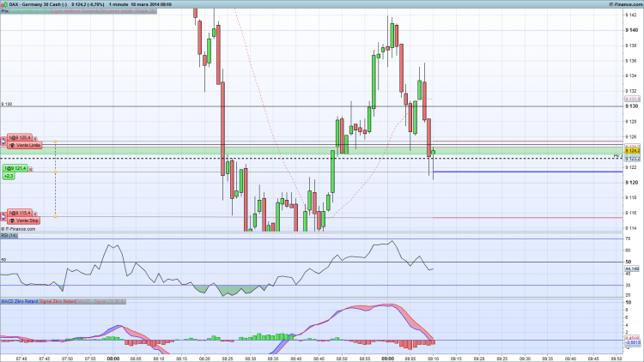This screenshot has height=362, width=644.
Task: Close the 1@9 121,4 position
Action: [x=30, y=169]
